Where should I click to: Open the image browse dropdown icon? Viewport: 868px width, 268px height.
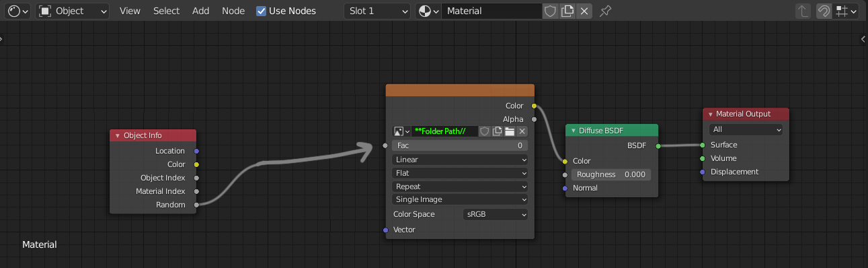pyautogui.click(x=401, y=131)
